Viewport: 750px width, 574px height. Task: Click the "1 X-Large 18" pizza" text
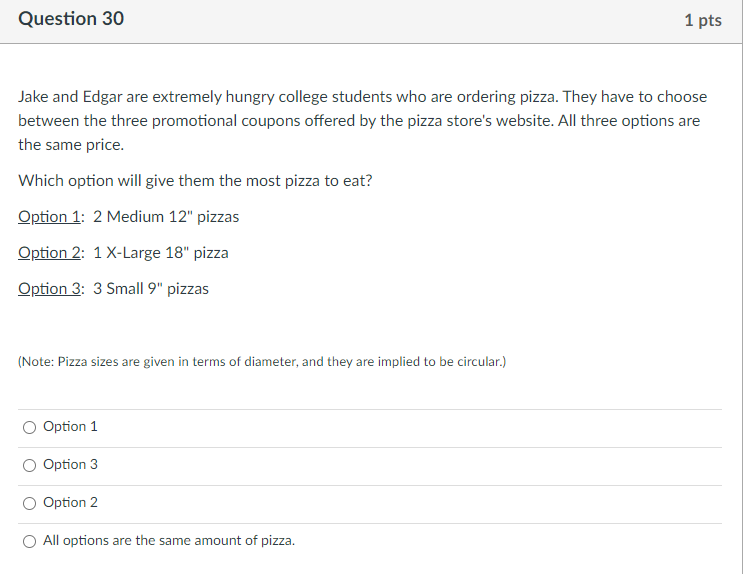click(x=161, y=253)
